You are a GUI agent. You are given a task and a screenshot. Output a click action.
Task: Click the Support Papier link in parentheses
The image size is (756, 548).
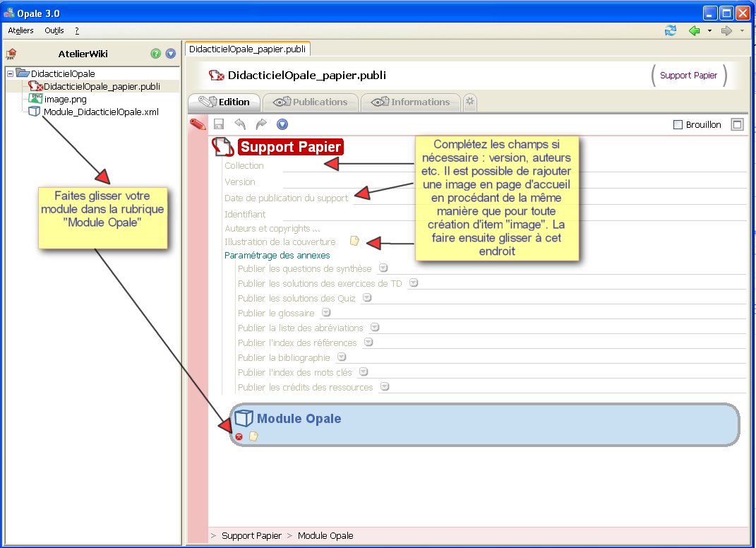[688, 76]
